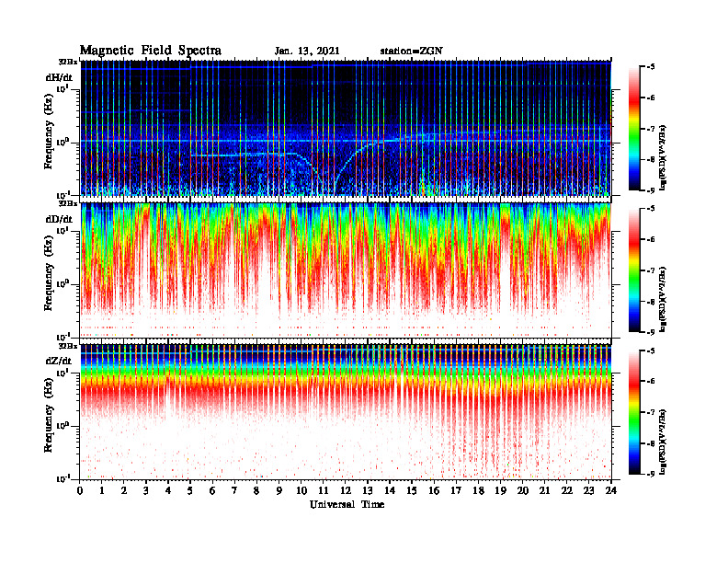Viewport: 728px width, 563px height.
Task: Click the "-7" value on dZ/dt color bar
Action: coord(651,412)
